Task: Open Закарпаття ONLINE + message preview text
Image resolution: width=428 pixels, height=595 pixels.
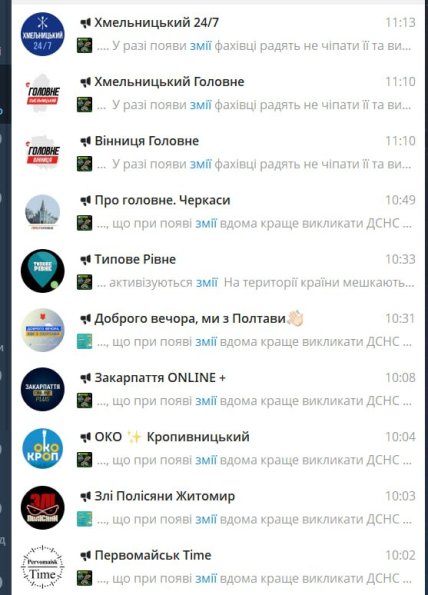Action: pyautogui.click(x=254, y=401)
